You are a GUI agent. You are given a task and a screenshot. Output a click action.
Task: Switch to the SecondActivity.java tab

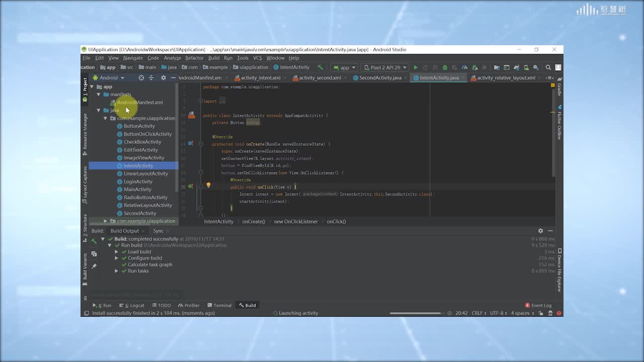pyautogui.click(x=380, y=78)
